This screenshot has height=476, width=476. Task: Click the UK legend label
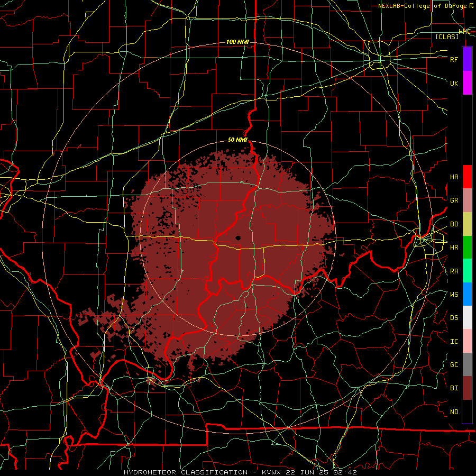[x=454, y=83]
